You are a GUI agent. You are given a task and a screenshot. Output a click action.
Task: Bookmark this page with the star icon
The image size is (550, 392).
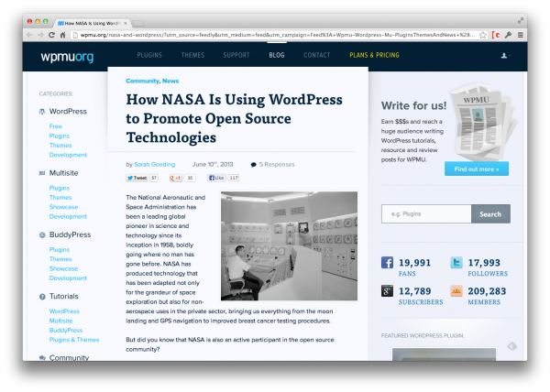pos(483,35)
